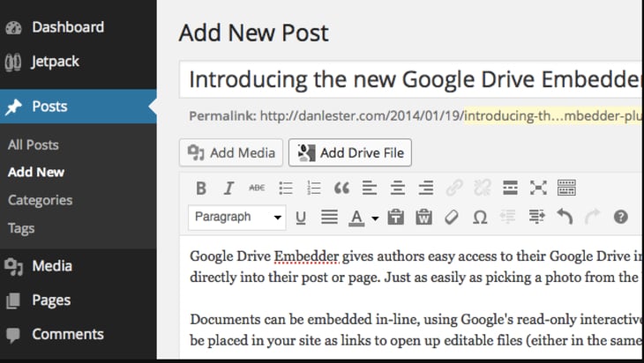Edit the highlighted permalink slug
This screenshot has width=644, height=363.
click(x=553, y=116)
